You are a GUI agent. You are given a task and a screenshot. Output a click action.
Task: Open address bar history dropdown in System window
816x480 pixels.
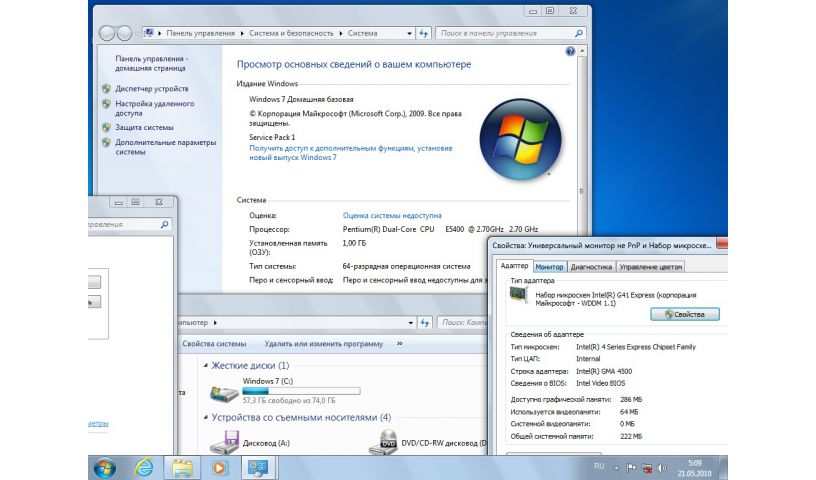point(410,33)
